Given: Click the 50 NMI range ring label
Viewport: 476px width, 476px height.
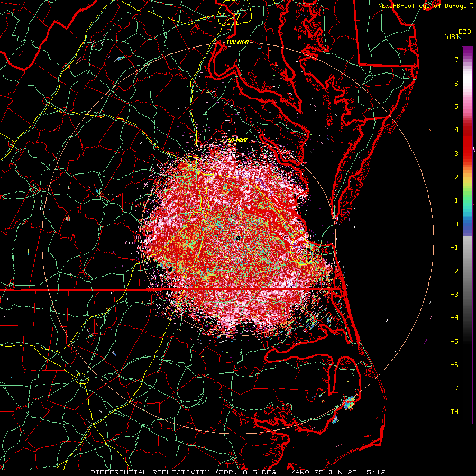Looking at the screenshot, I should pos(238,140).
